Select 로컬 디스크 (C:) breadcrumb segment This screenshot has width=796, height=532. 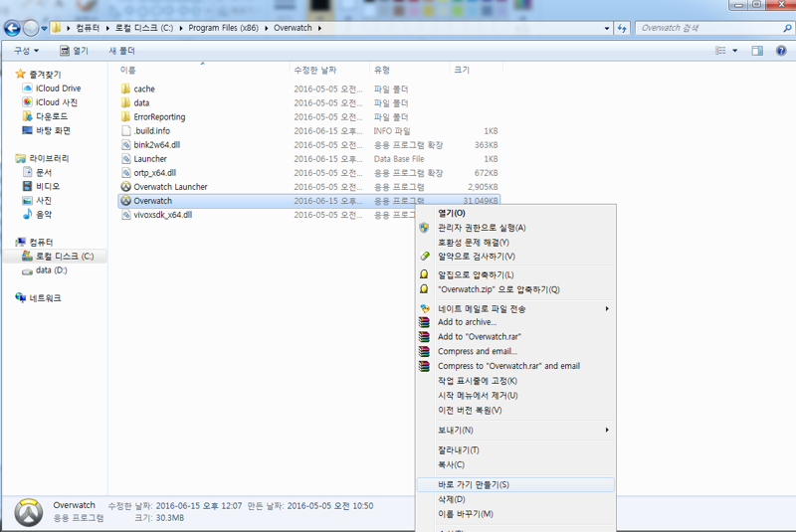click(x=144, y=28)
